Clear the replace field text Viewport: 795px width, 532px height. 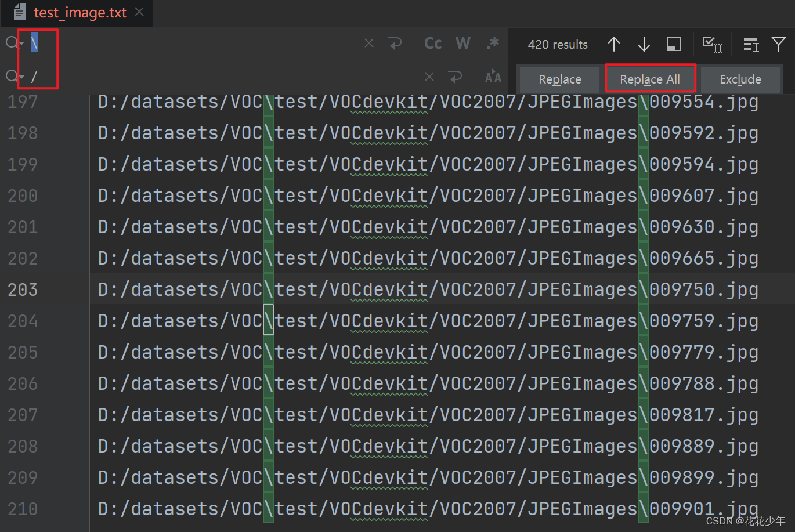[429, 77]
